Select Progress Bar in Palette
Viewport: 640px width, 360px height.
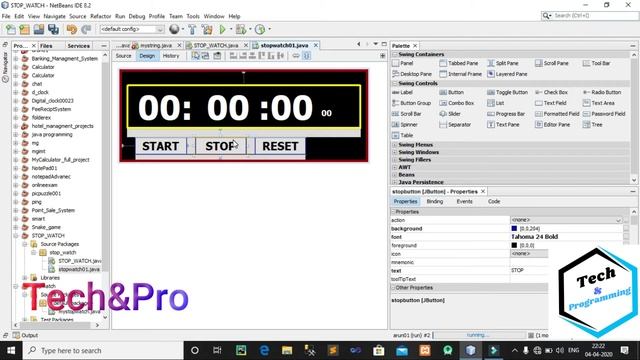pos(506,114)
